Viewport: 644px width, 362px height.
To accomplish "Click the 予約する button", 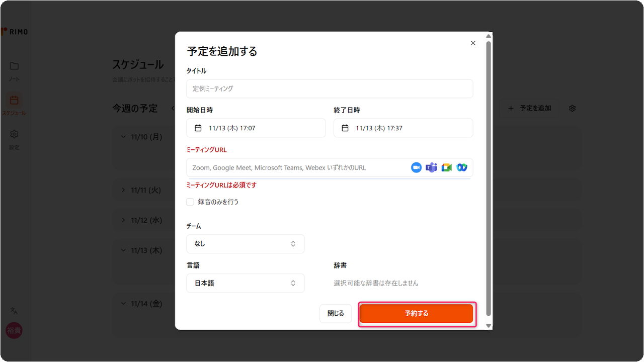I will (x=416, y=313).
